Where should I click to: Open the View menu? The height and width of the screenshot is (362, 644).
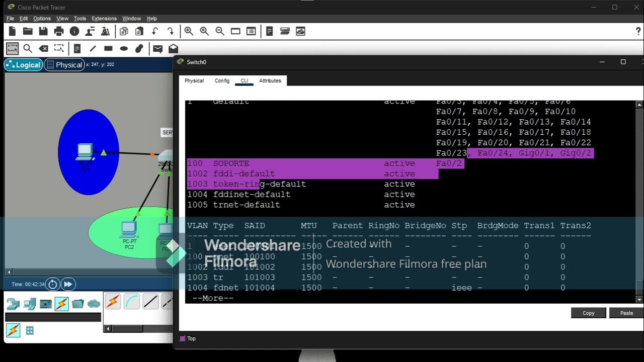tap(62, 19)
